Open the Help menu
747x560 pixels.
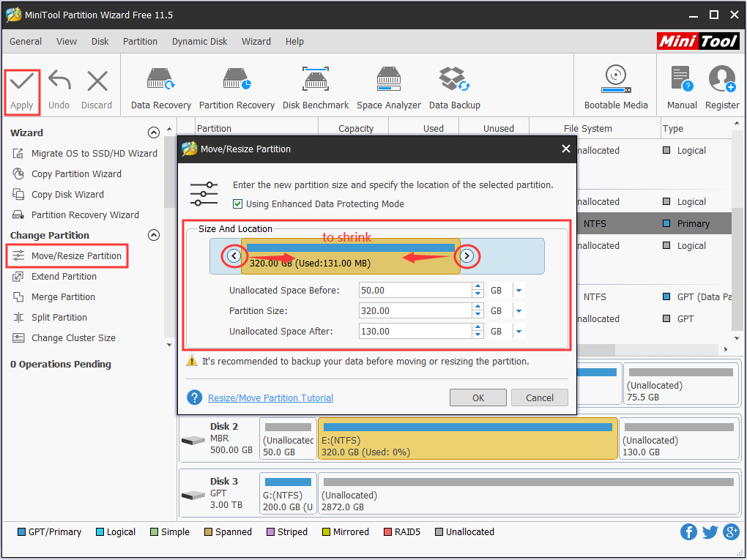pos(294,42)
